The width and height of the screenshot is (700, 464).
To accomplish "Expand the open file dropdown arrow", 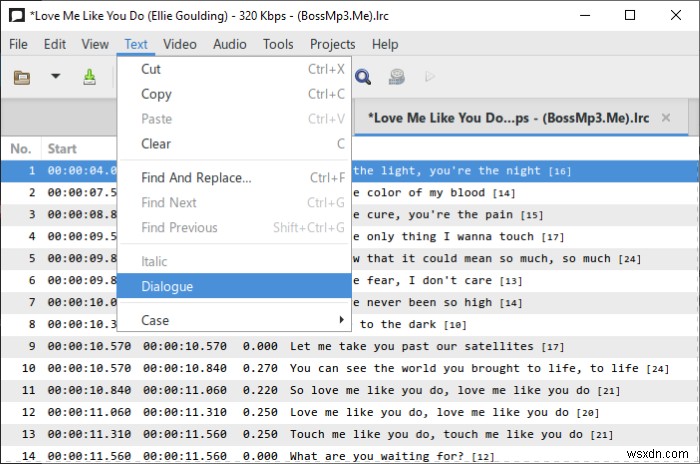I will (x=56, y=77).
